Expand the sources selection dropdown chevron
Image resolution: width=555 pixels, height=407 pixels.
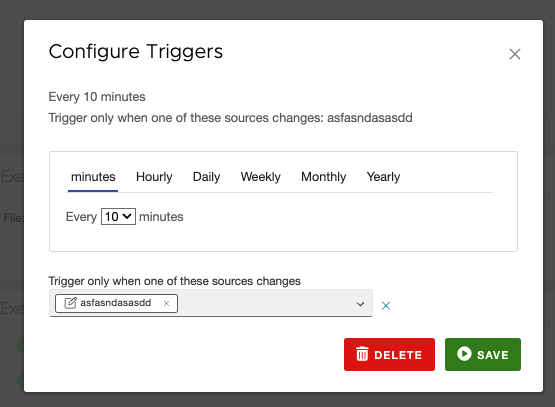point(360,304)
